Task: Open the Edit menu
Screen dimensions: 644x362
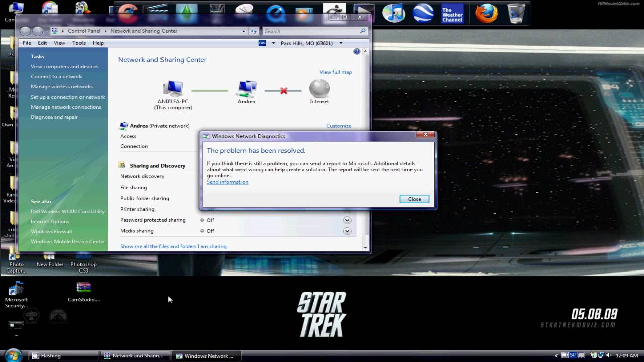Action: (x=42, y=43)
